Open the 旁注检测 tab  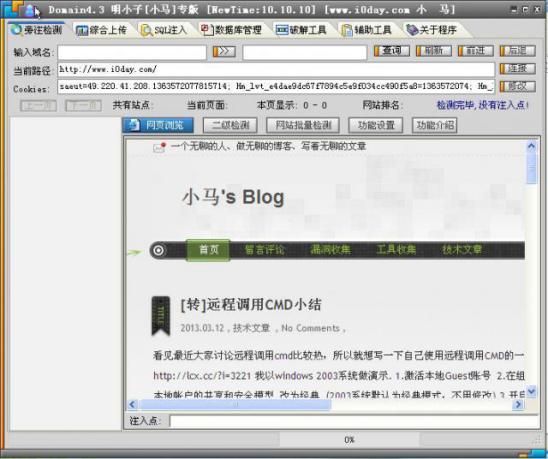point(37,30)
